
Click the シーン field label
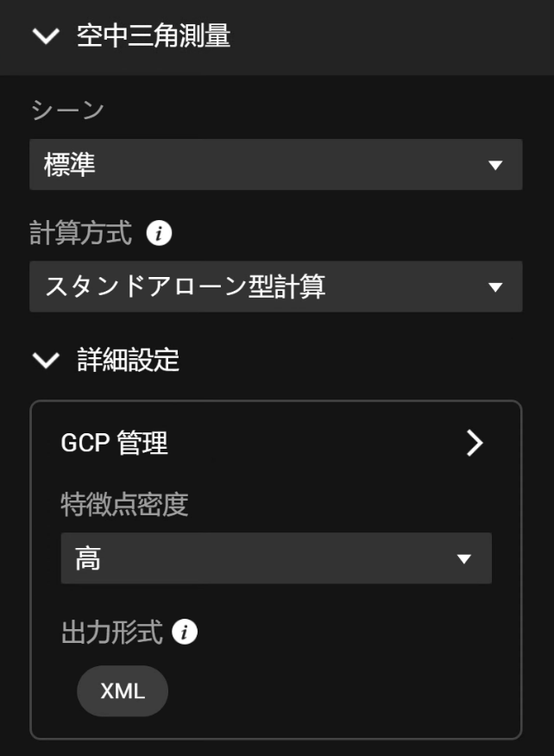point(67,110)
